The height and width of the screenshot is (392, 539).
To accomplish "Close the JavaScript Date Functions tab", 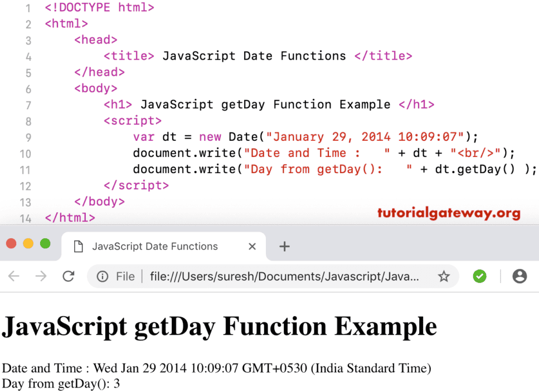I will tap(252, 246).
